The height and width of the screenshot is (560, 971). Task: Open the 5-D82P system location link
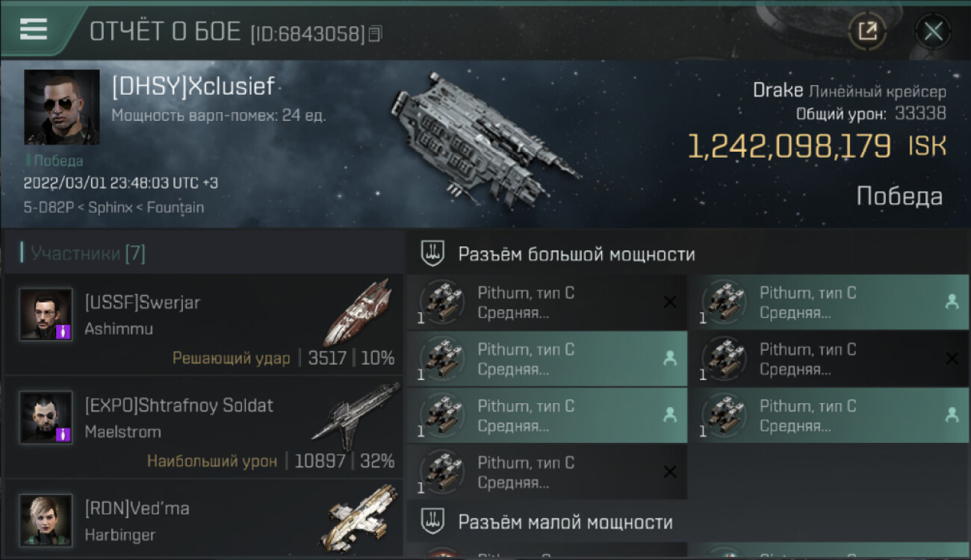tap(49, 208)
